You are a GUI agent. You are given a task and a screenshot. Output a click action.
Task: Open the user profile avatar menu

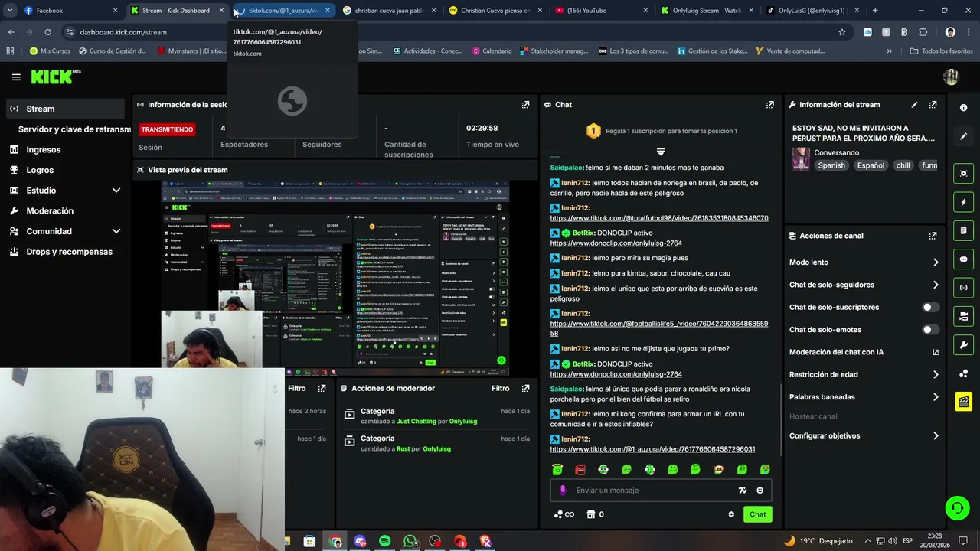coord(951,77)
